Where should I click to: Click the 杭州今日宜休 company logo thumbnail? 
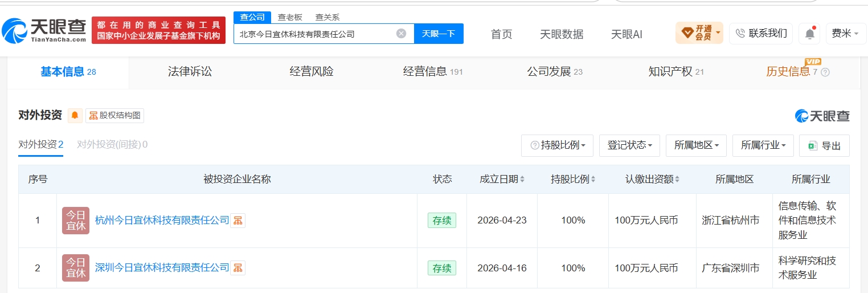[76, 221]
